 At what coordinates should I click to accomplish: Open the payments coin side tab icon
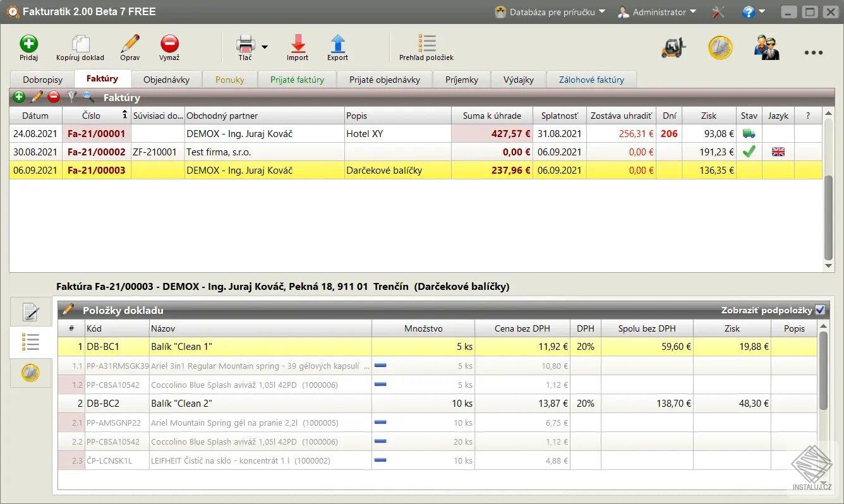pyautogui.click(x=30, y=373)
